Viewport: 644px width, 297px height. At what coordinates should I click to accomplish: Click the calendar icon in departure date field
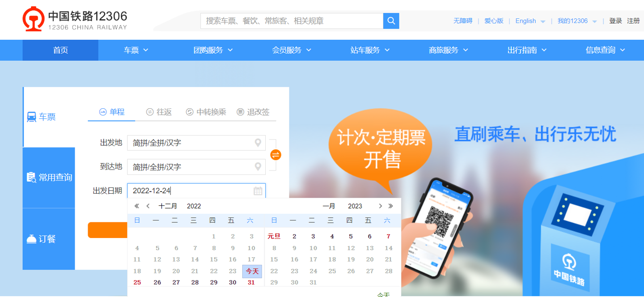258,191
